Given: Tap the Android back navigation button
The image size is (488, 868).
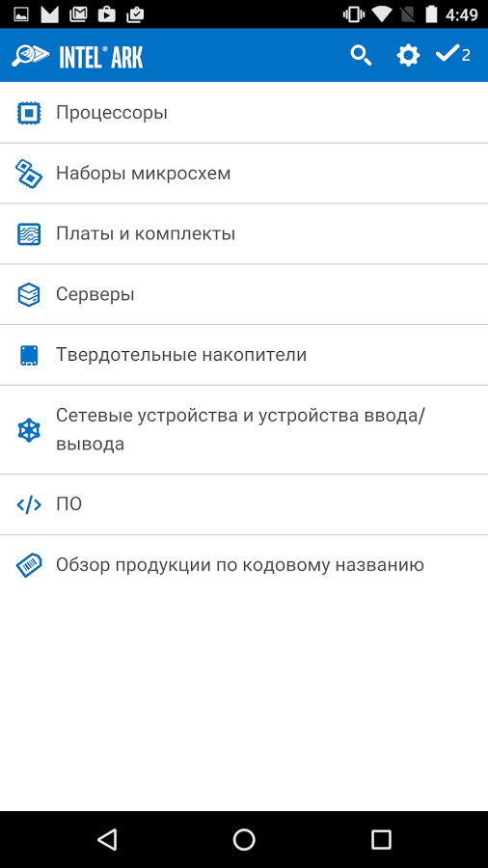Looking at the screenshot, I should [107, 839].
